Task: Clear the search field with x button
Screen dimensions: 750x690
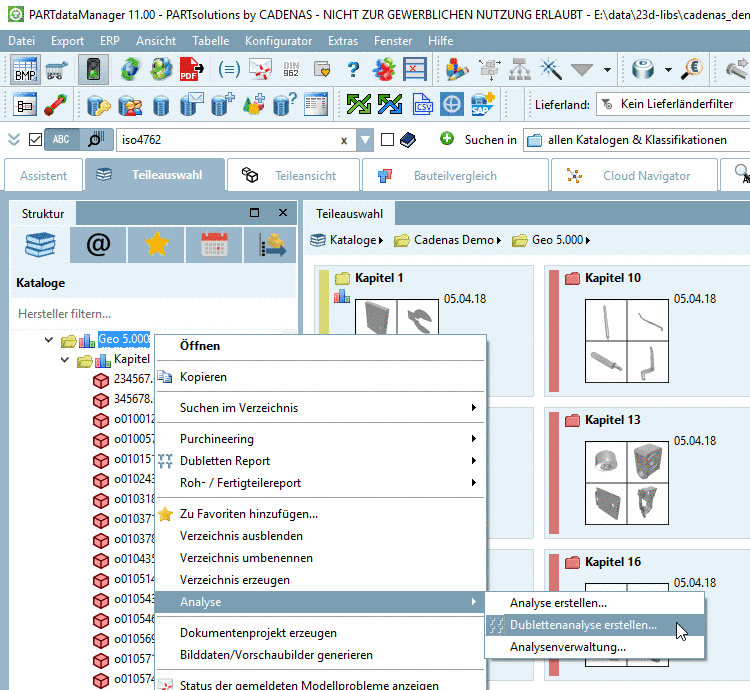Action: coord(343,141)
